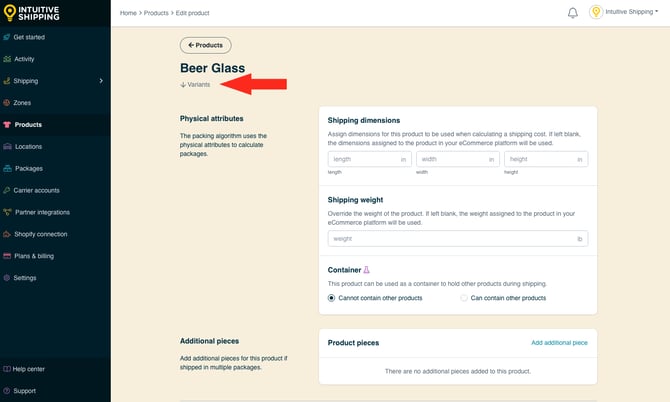This screenshot has width=670, height=402.
Task: Click the Packages sidebar icon
Action: point(8,168)
